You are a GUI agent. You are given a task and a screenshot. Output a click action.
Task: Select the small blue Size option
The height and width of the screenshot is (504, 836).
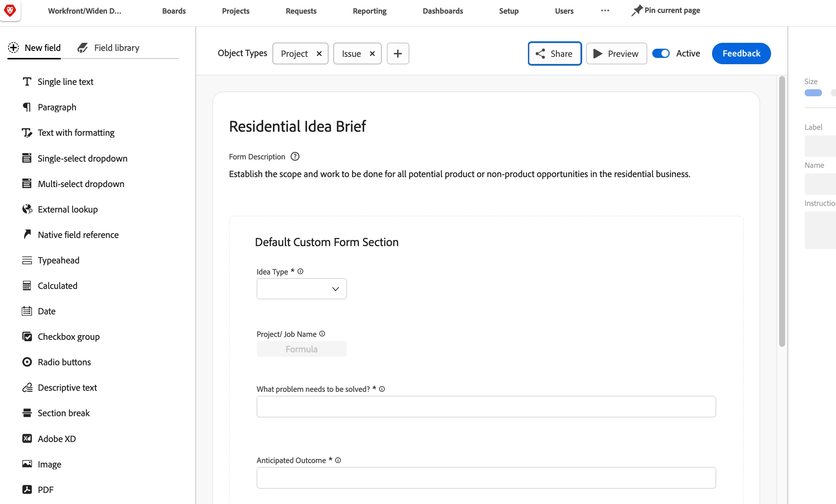[x=813, y=93]
